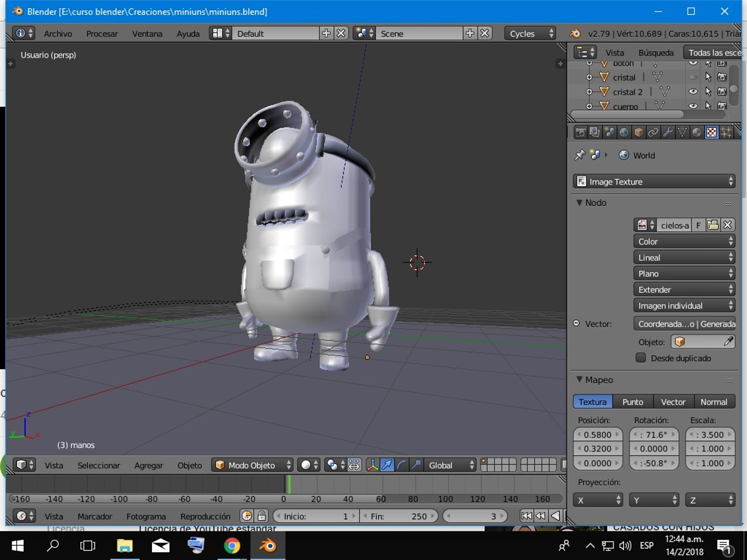Open the Lineal interpolation dropdown
Screen dimensions: 747x560
684,257
